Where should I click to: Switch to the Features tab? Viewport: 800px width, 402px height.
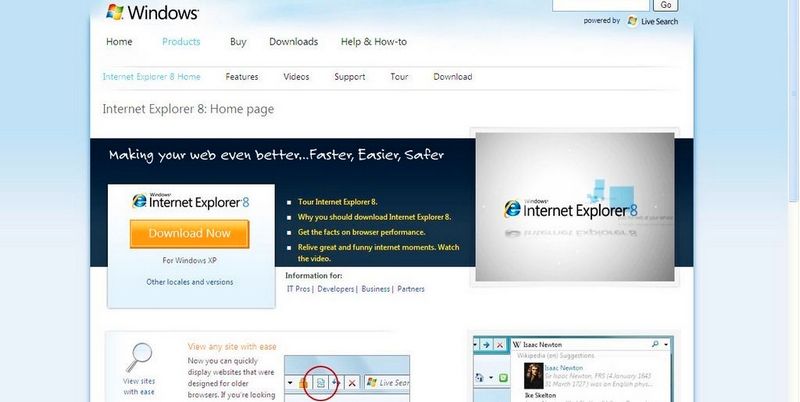pyautogui.click(x=242, y=77)
